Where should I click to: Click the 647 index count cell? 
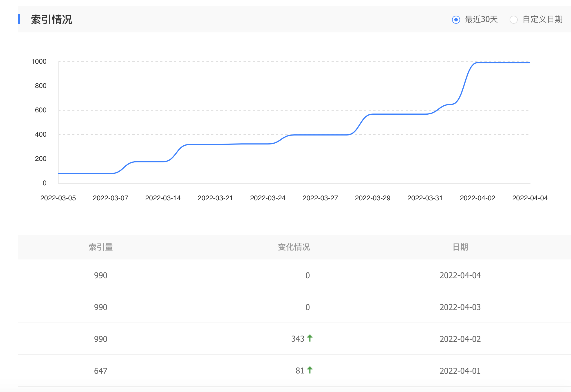point(101,371)
